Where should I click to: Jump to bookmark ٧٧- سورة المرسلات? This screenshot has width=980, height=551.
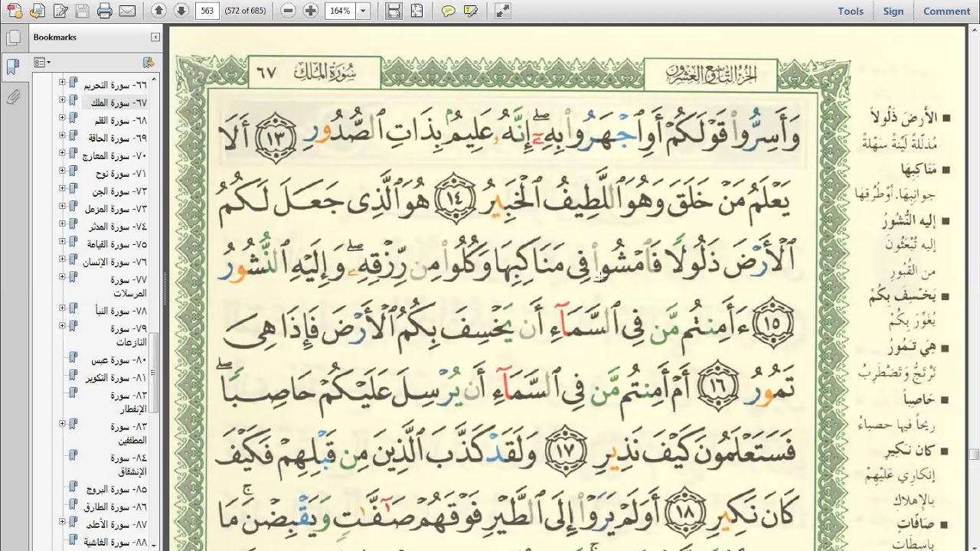click(128, 286)
